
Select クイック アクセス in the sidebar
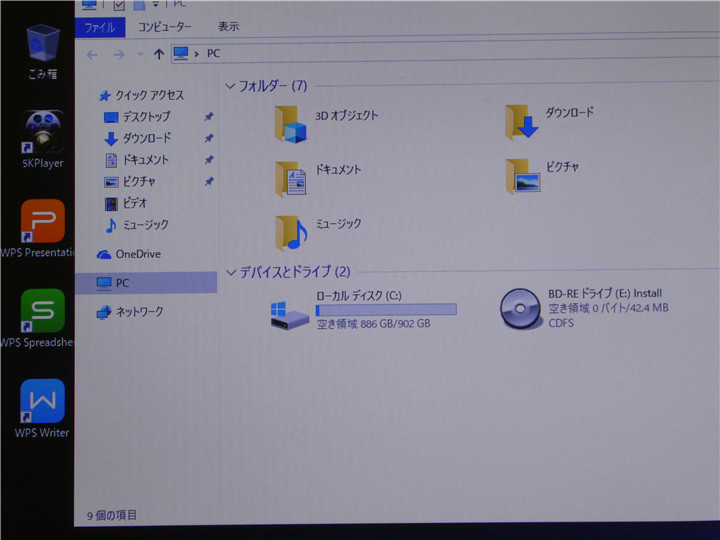point(141,96)
